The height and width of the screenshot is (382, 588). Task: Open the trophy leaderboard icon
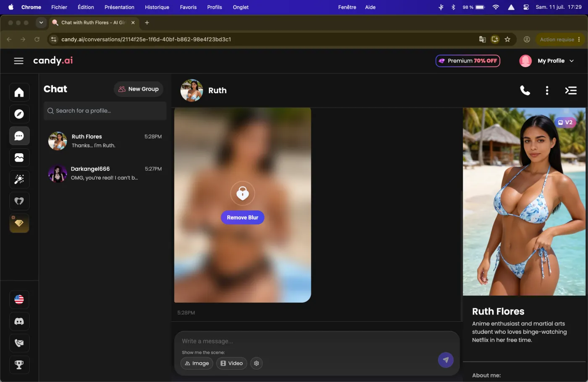(x=19, y=365)
